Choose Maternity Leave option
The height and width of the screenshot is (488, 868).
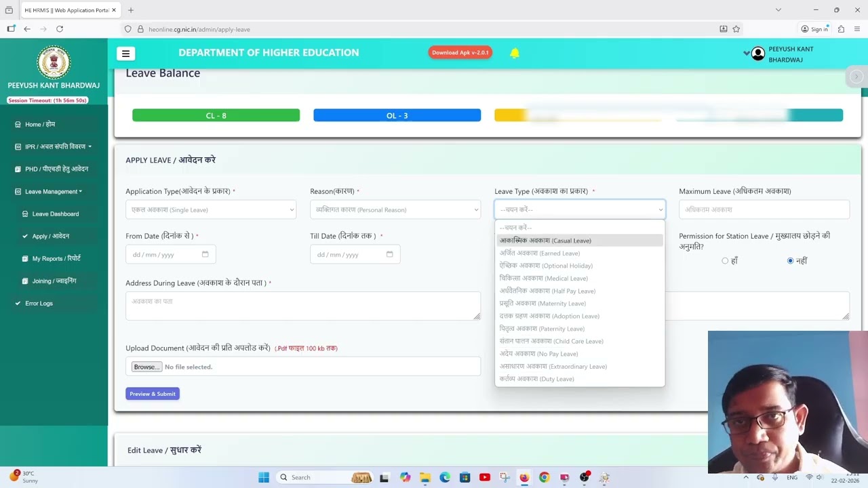[x=580, y=304]
